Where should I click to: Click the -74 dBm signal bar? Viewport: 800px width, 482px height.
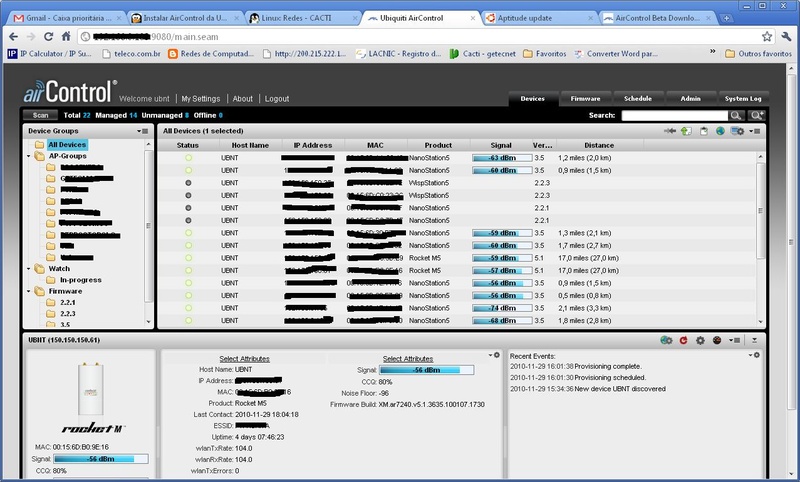coord(502,308)
